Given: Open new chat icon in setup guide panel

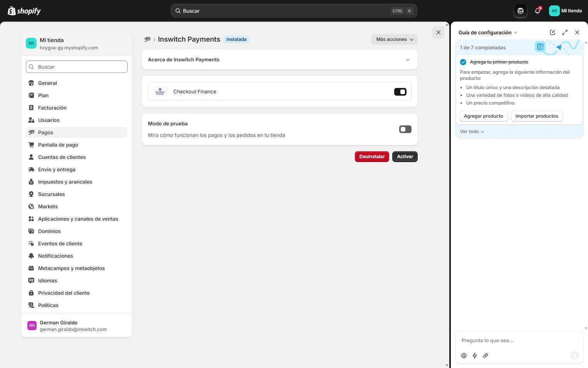Looking at the screenshot, I should pyautogui.click(x=553, y=32).
